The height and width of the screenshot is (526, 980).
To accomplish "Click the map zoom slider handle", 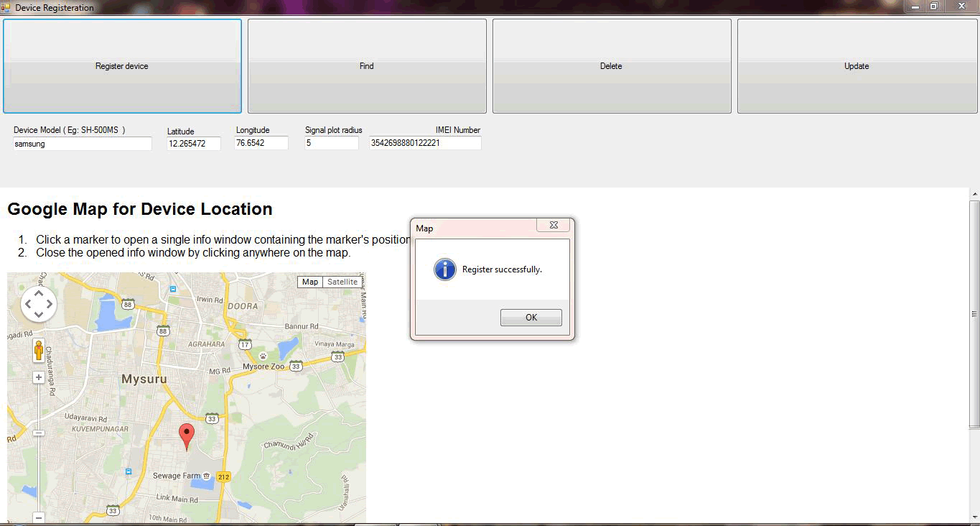I will [39, 433].
